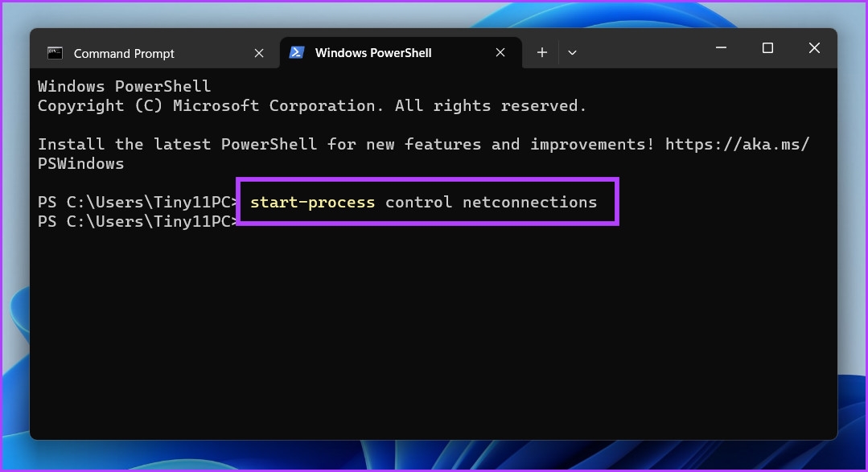The width and height of the screenshot is (868, 472).
Task: Click the PowerShell tab icon
Action: coord(297,52)
